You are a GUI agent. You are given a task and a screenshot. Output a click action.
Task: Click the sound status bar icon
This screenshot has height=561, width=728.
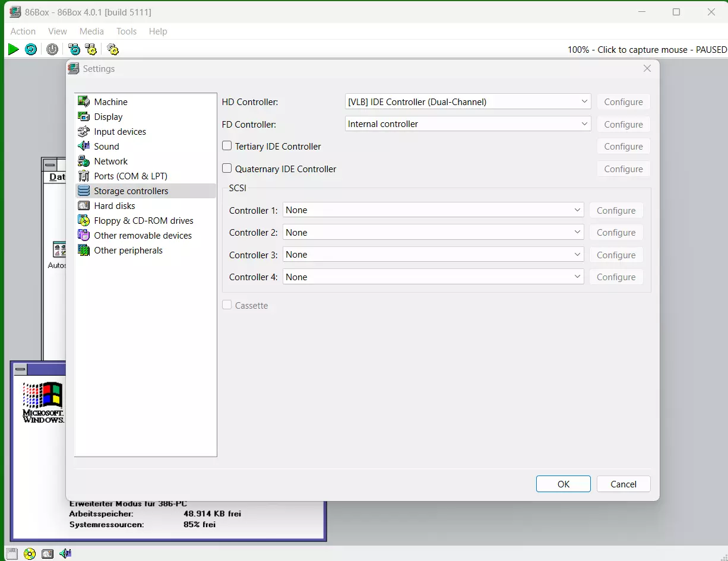coord(65,554)
